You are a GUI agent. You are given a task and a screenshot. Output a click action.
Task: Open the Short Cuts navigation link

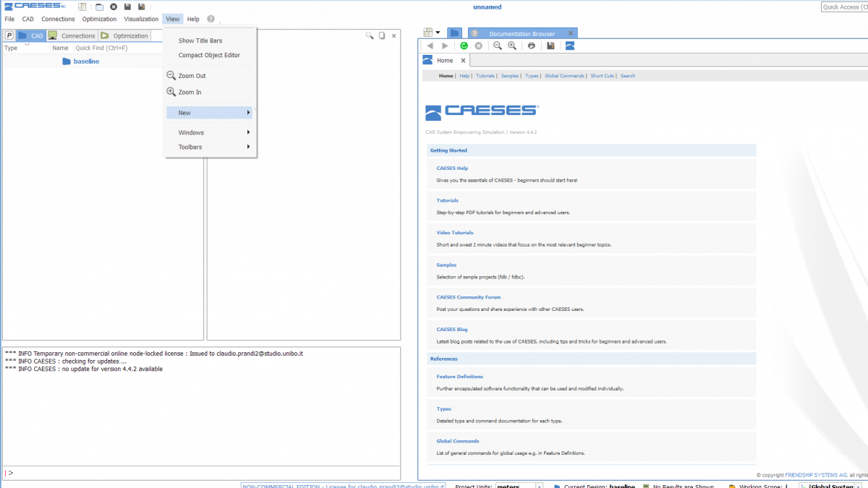click(x=602, y=76)
